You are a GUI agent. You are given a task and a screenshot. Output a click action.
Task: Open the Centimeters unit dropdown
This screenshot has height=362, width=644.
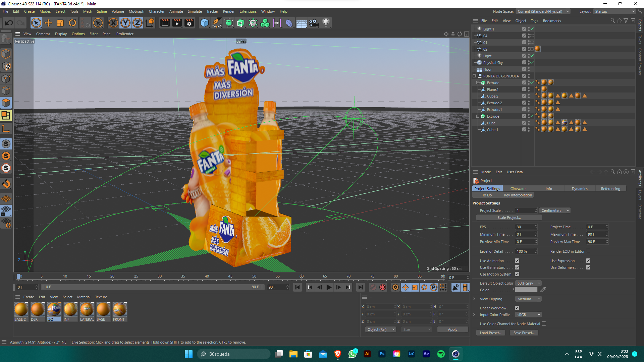point(555,210)
